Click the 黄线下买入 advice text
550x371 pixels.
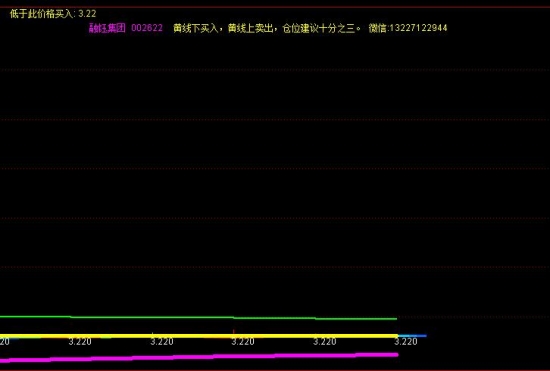coord(196,28)
